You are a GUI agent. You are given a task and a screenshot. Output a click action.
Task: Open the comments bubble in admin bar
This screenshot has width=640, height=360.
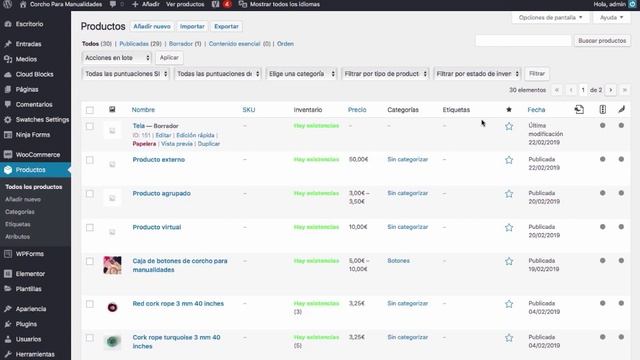[x=113, y=4]
